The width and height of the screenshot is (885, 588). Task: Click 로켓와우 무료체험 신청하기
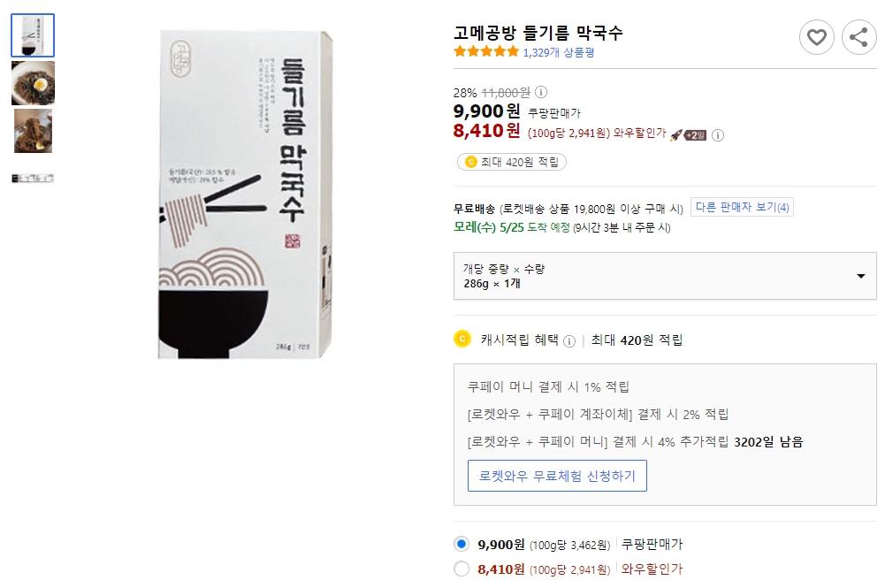tap(557, 475)
